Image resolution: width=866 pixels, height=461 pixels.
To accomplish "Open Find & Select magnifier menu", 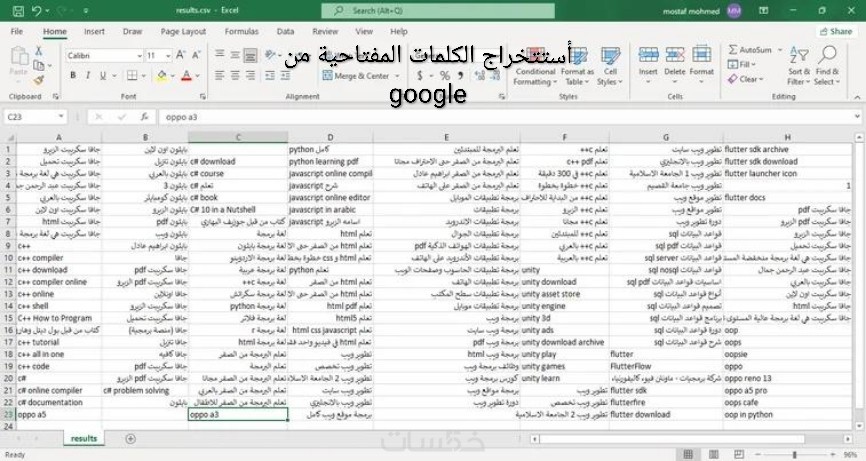I will (x=827, y=66).
